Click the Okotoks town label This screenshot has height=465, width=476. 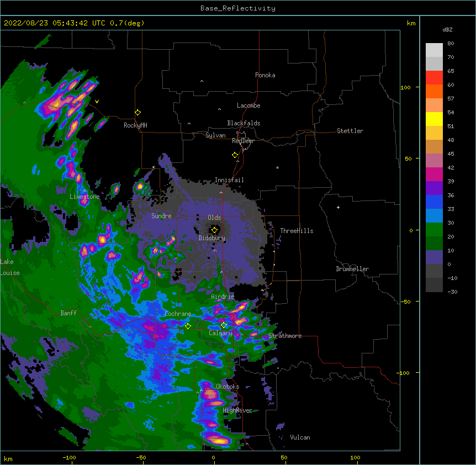(228, 387)
